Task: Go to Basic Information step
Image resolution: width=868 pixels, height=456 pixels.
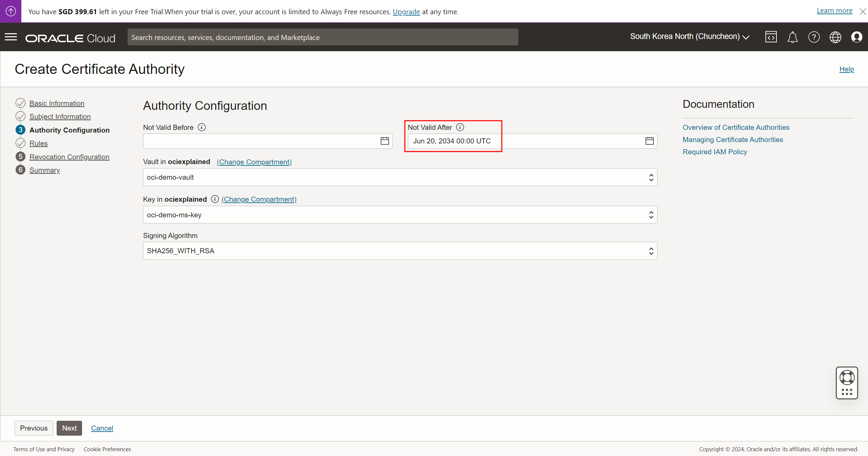Action: click(57, 103)
